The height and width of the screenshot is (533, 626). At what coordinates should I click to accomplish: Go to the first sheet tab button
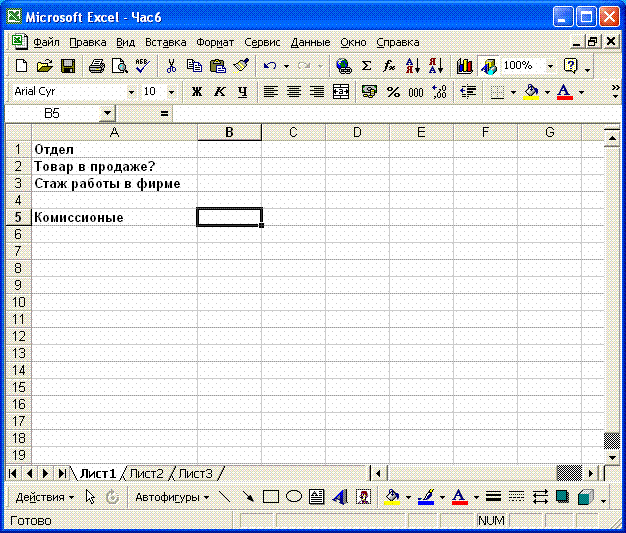click(12, 474)
